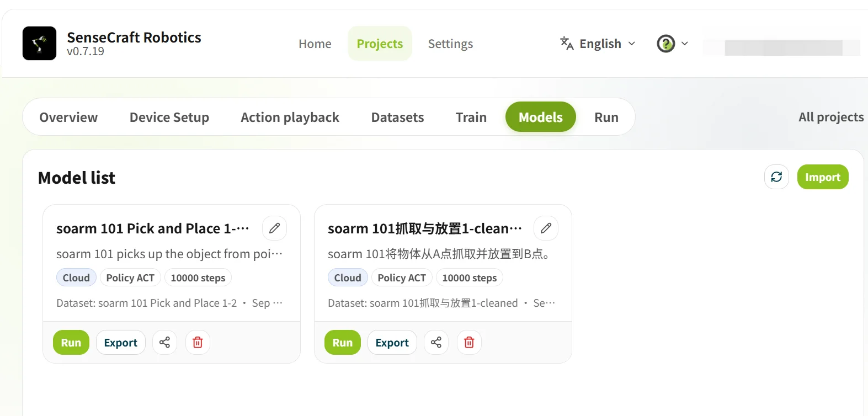The image size is (868, 416).
Task: Click 'Dataset: soarm 101抓取与放置1-cleaned' text
Action: 423,303
